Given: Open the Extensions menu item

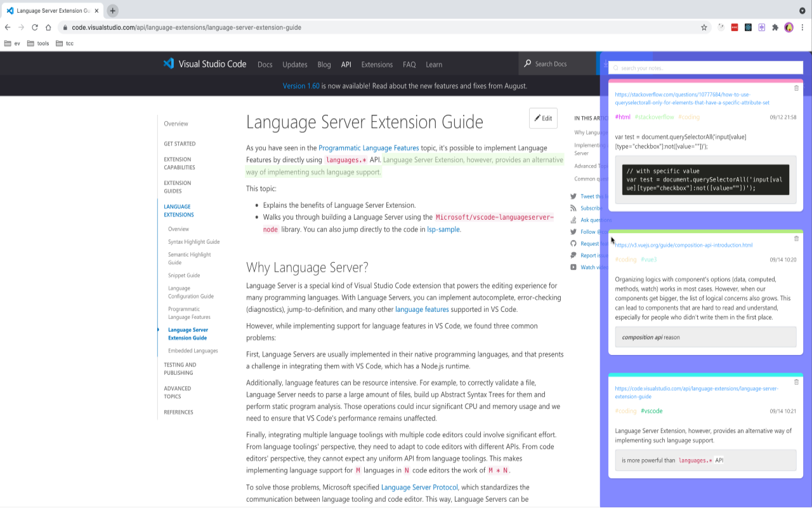Looking at the screenshot, I should pyautogui.click(x=377, y=64).
